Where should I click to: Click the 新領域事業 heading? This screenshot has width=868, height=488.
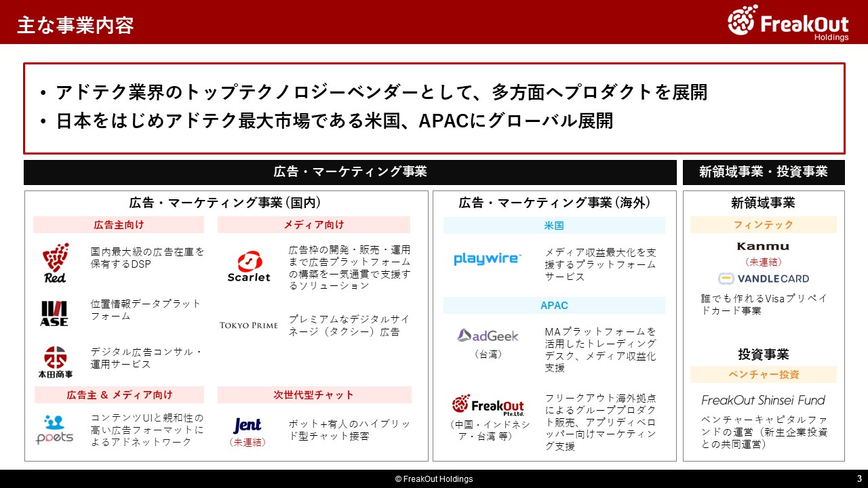tap(763, 202)
